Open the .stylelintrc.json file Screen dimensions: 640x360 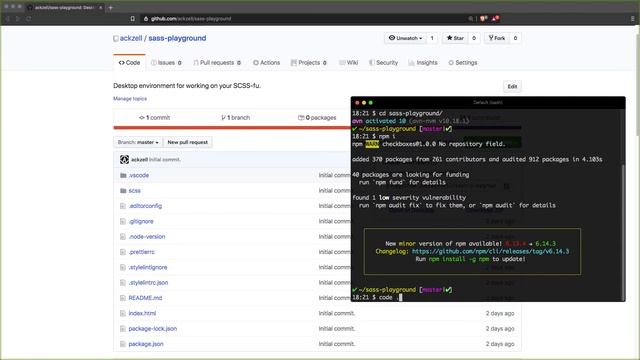point(148,282)
